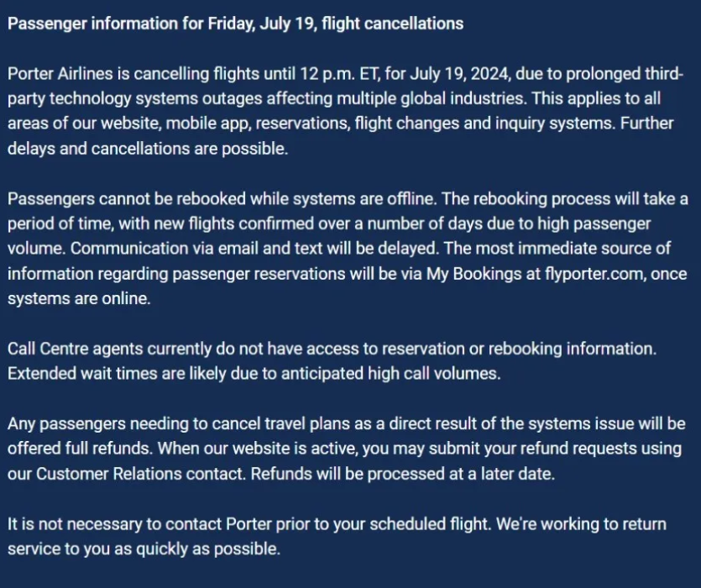The width and height of the screenshot is (701, 588).
Task: Click the Communication via email and text sentence
Action: [254, 249]
